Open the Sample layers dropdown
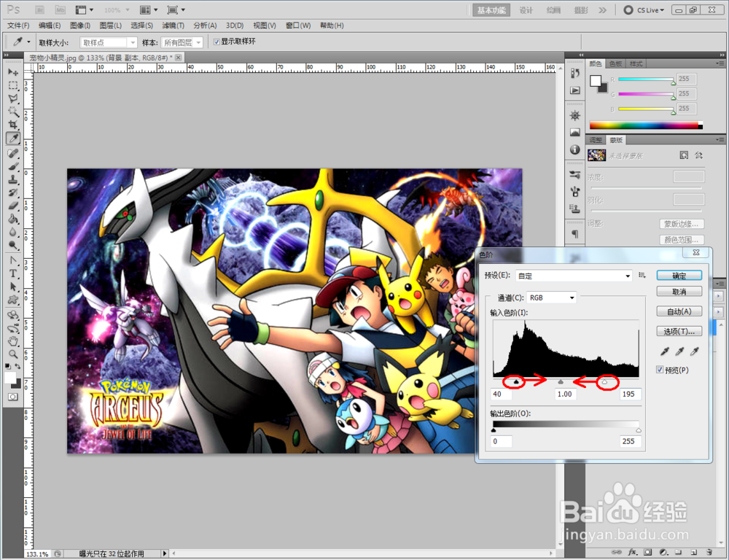729x560 pixels. [x=182, y=42]
